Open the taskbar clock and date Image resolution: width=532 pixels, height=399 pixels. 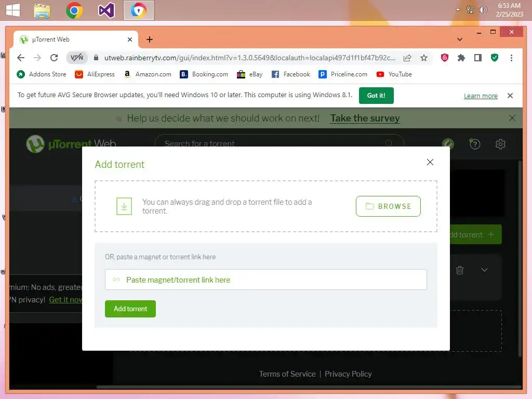(x=509, y=10)
